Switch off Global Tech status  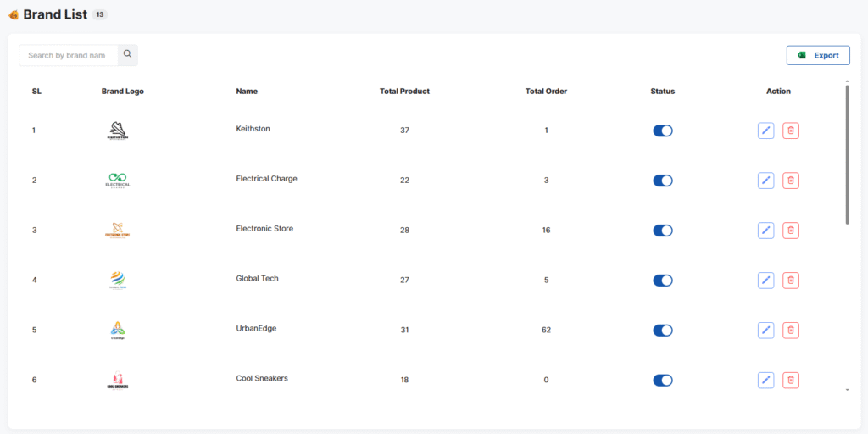tap(663, 280)
